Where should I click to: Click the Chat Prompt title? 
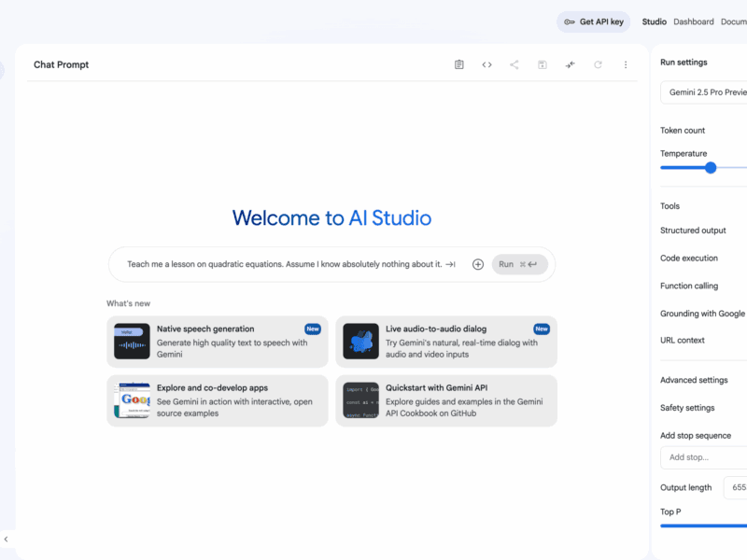pyautogui.click(x=61, y=64)
